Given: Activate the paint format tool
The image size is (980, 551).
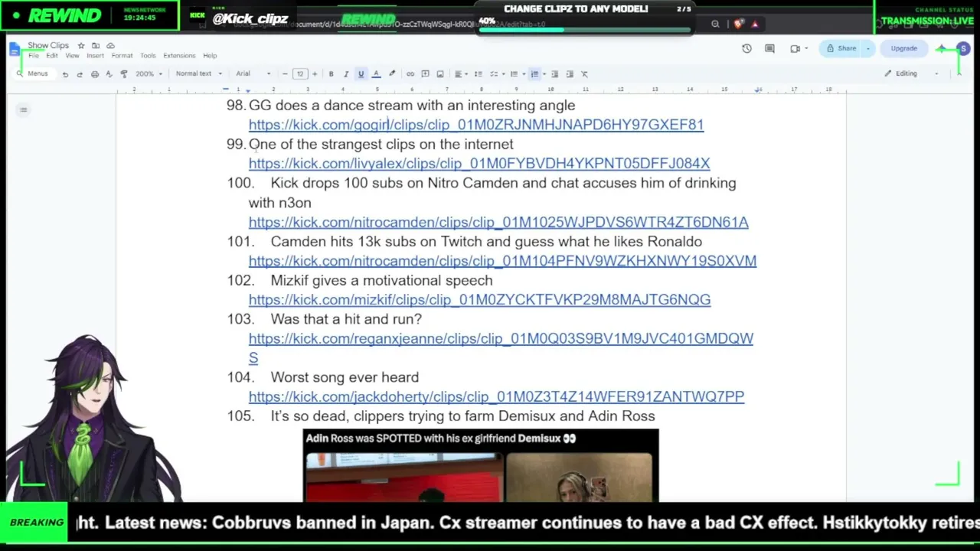Looking at the screenshot, I should click(x=123, y=74).
